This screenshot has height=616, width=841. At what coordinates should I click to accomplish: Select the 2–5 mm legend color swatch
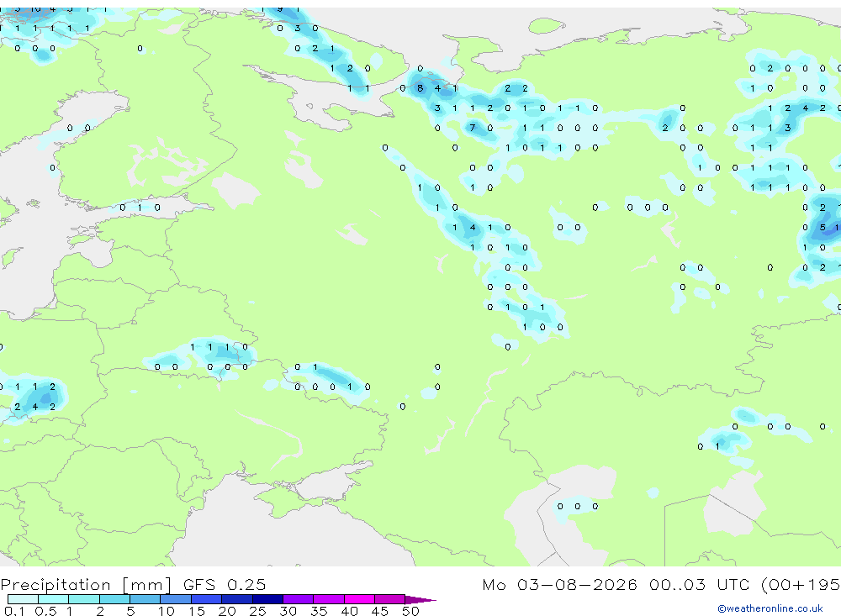[114, 599]
